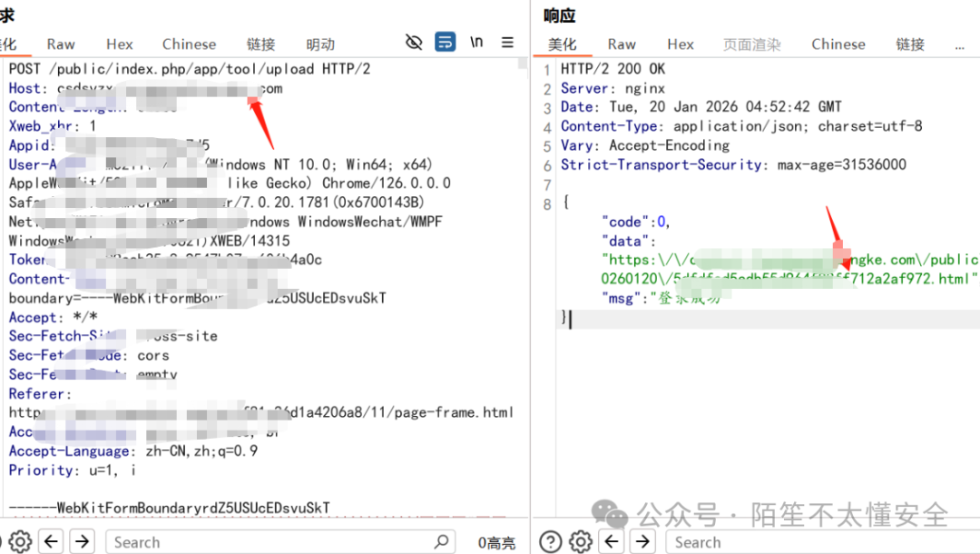
Task: Click the POST upload request line
Action: click(190, 69)
